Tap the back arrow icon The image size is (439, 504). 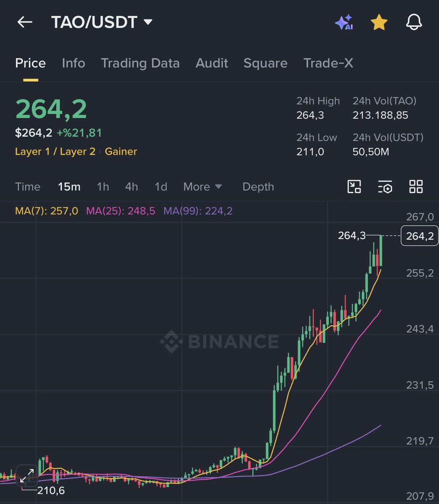click(x=25, y=22)
